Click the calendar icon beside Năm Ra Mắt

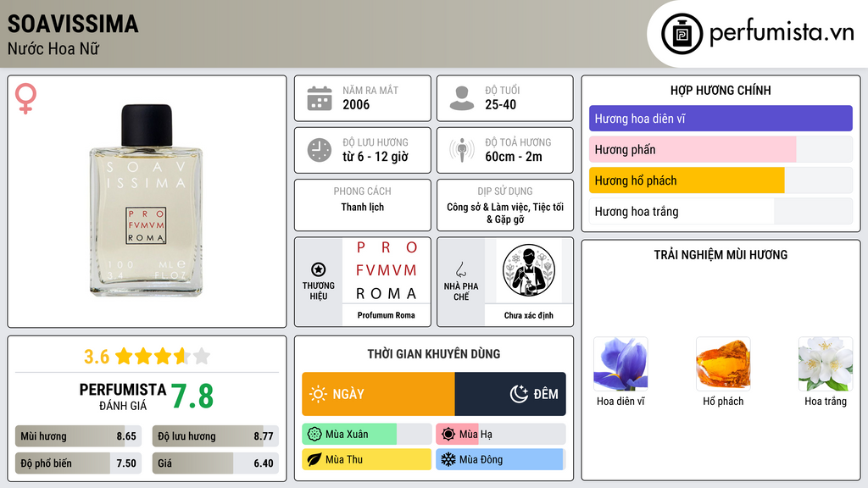[320, 98]
